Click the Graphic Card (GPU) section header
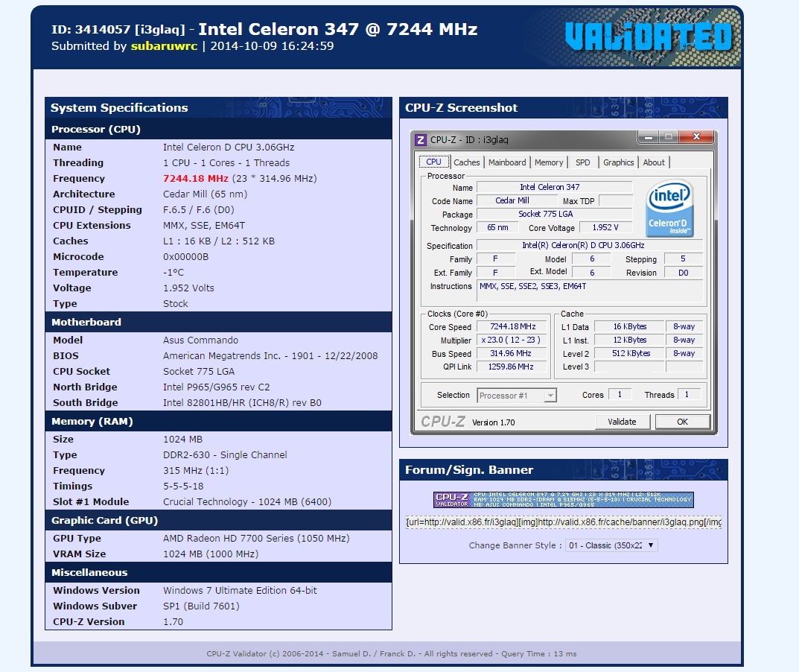 (x=218, y=521)
